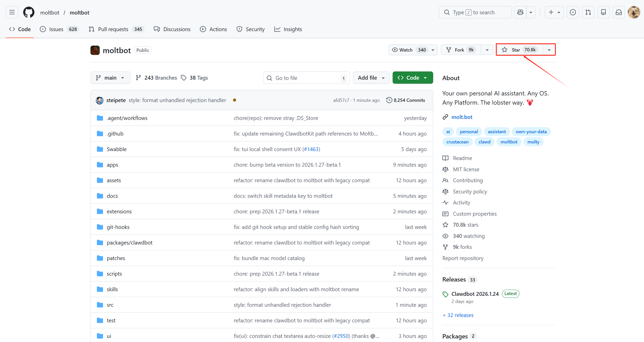Open the notifications inbox icon
The height and width of the screenshot is (342, 644).
pos(619,12)
